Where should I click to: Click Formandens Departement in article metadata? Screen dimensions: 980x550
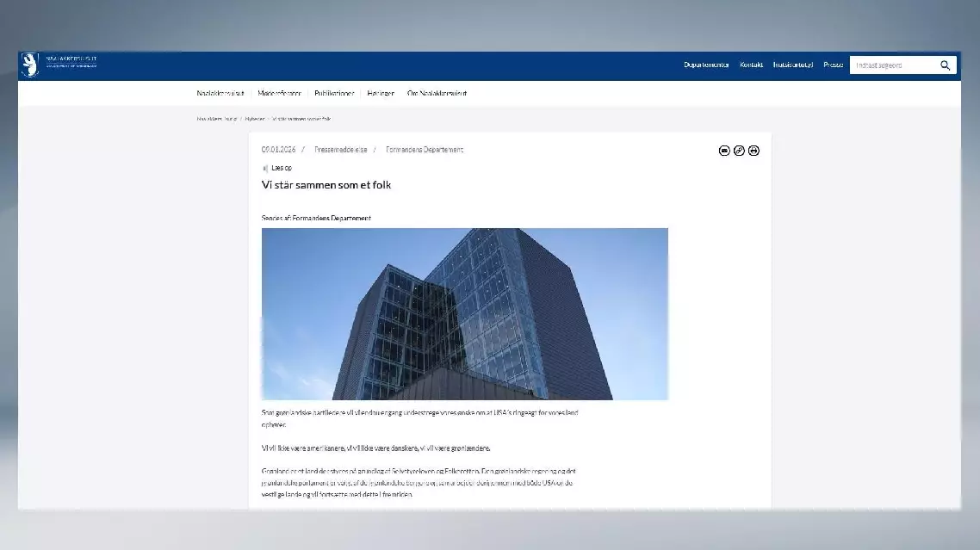tap(425, 150)
